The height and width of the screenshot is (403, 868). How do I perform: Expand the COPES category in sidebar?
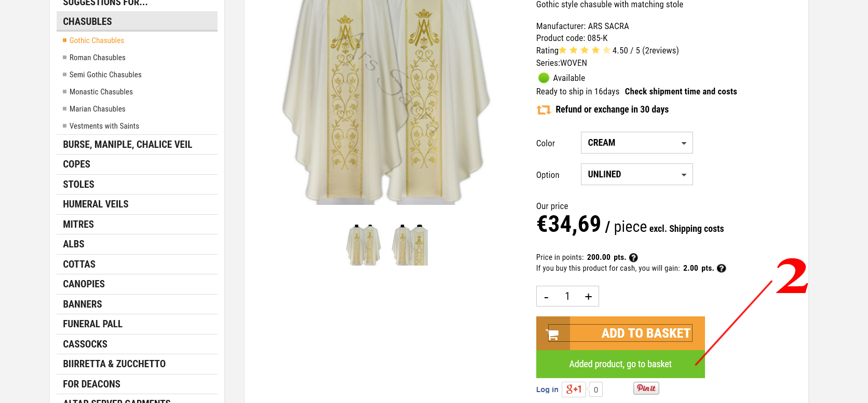[x=77, y=164]
